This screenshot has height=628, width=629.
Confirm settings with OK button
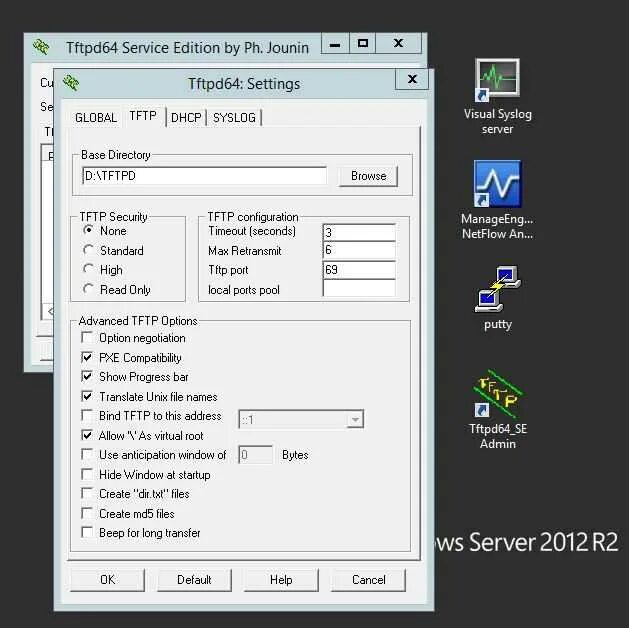click(108, 579)
